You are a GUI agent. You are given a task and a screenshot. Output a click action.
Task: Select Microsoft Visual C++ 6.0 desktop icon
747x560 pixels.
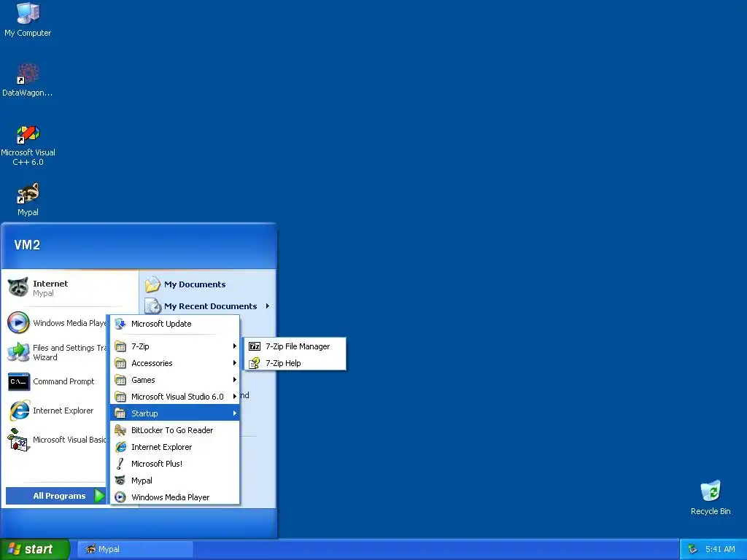28,144
